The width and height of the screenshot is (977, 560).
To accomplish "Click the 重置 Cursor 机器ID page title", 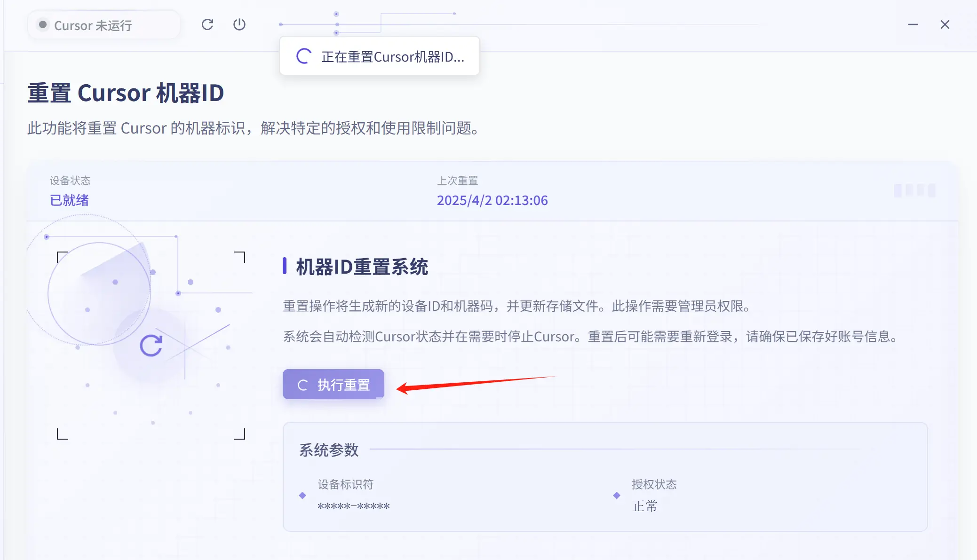I will point(126,93).
